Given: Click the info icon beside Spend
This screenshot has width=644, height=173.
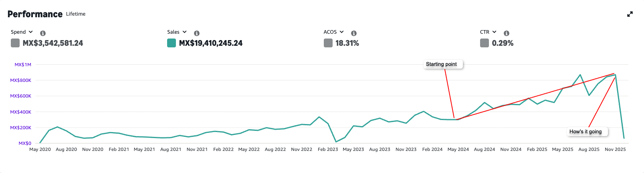Looking at the screenshot, I should tap(43, 33).
